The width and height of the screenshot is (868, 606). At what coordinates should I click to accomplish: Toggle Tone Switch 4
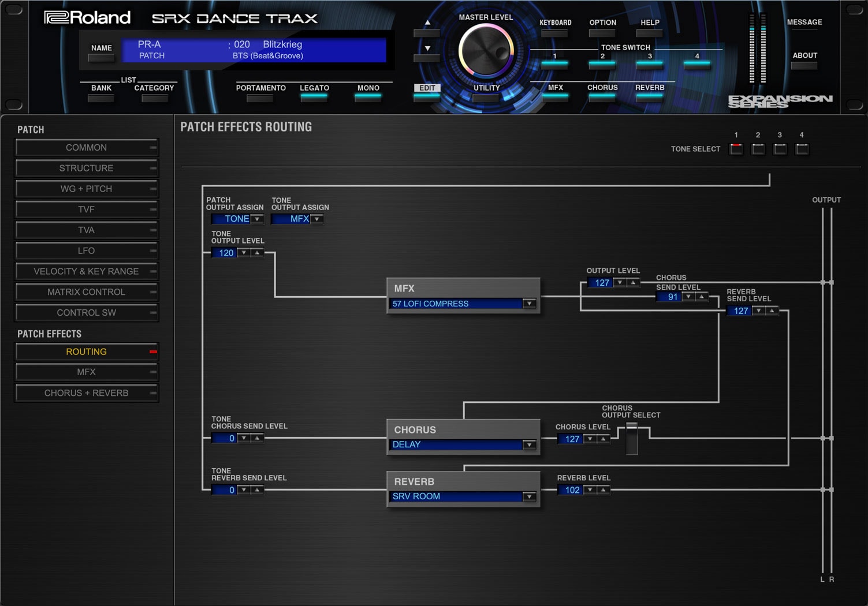click(x=697, y=63)
